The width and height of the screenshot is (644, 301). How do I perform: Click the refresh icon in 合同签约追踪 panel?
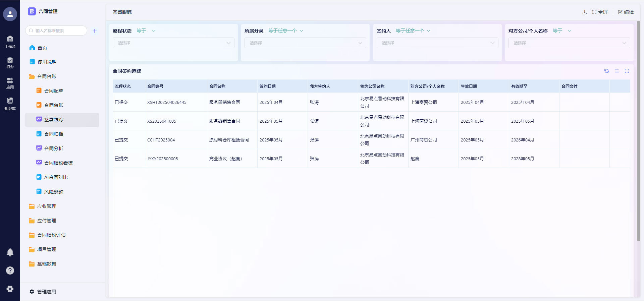pos(607,71)
